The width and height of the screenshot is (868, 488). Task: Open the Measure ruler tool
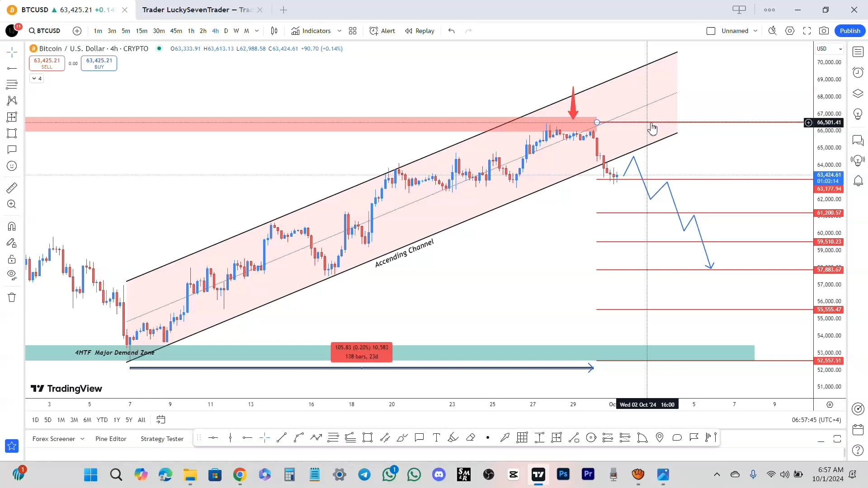point(12,188)
